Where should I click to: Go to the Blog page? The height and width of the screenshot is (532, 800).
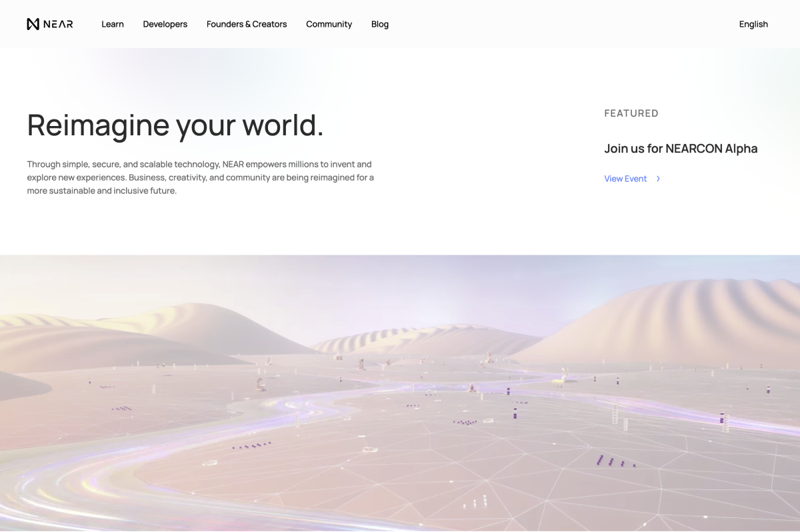coord(380,24)
